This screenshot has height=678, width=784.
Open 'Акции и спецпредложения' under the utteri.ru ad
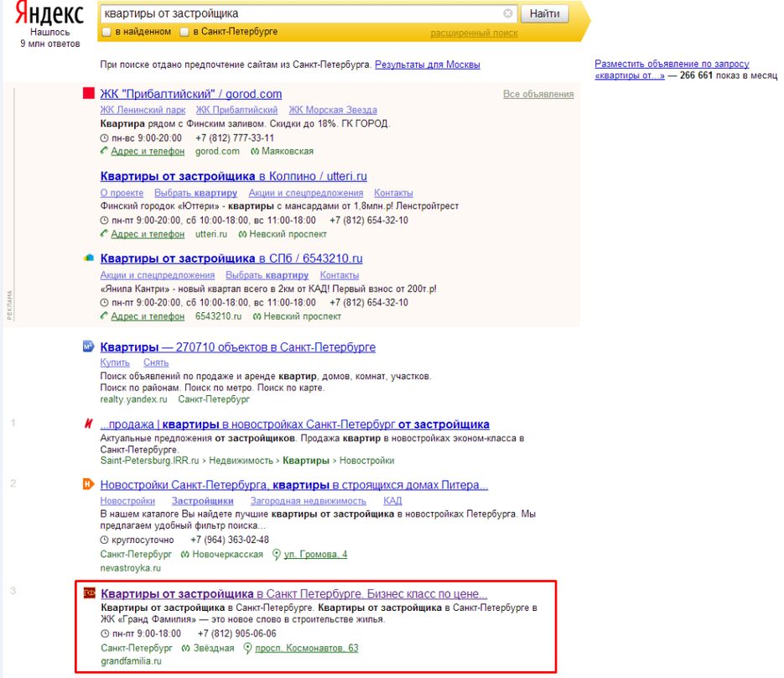(305, 193)
